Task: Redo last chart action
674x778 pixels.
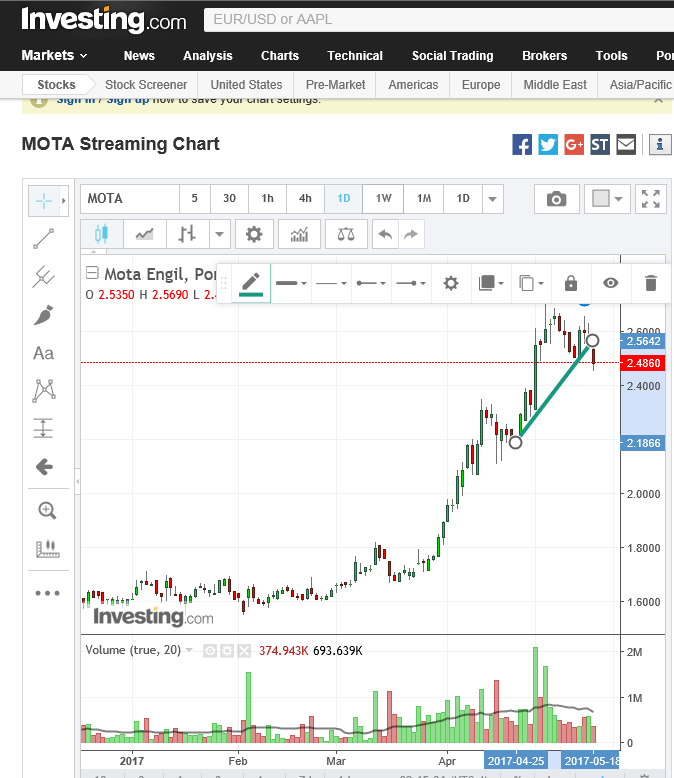Action: (x=411, y=234)
